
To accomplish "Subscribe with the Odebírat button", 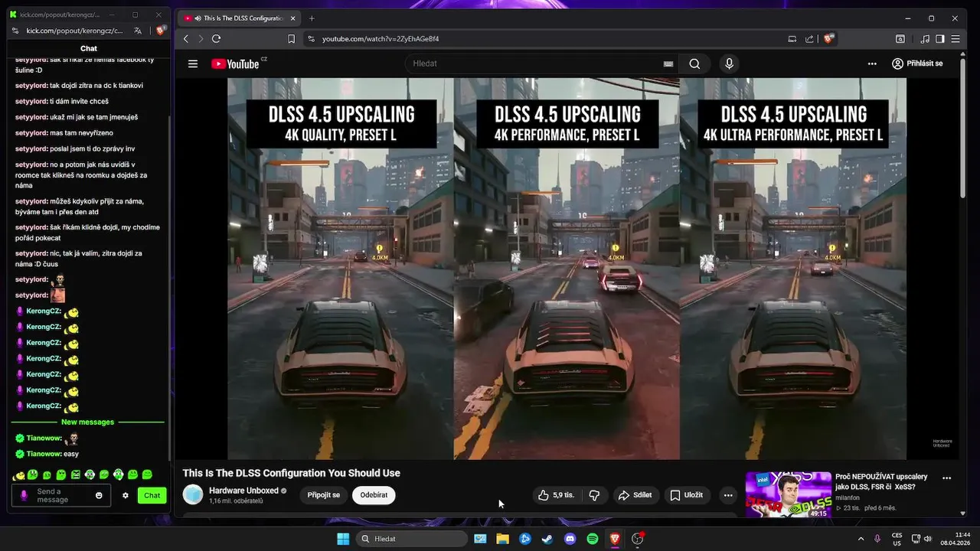I will [374, 495].
